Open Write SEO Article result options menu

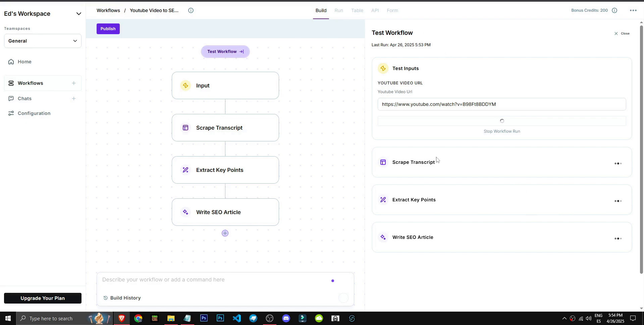(x=618, y=239)
